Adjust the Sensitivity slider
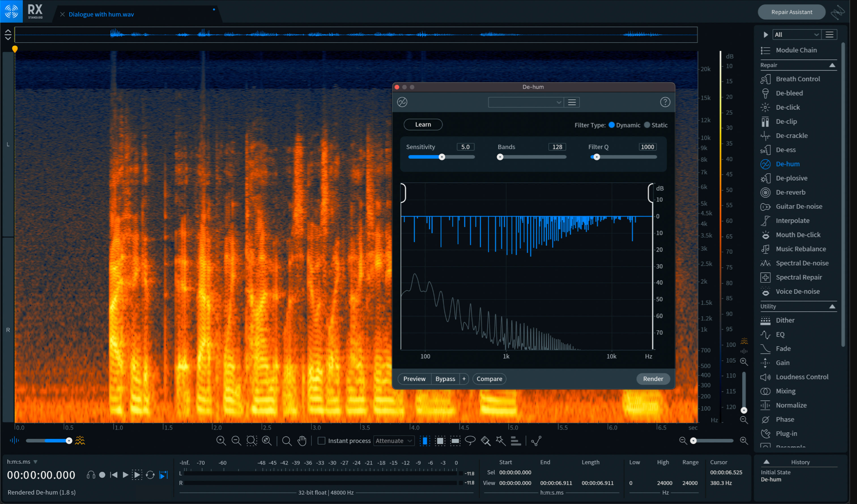The width and height of the screenshot is (857, 504). (x=442, y=157)
